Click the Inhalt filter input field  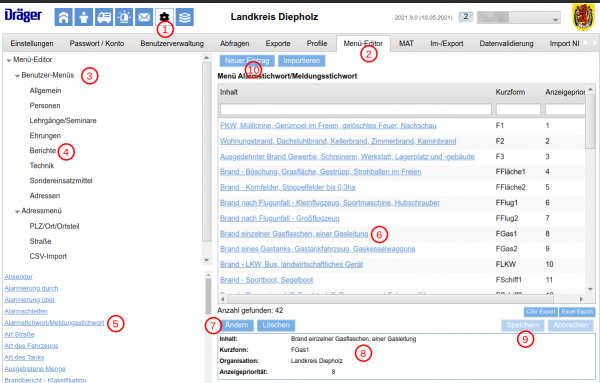355,109
